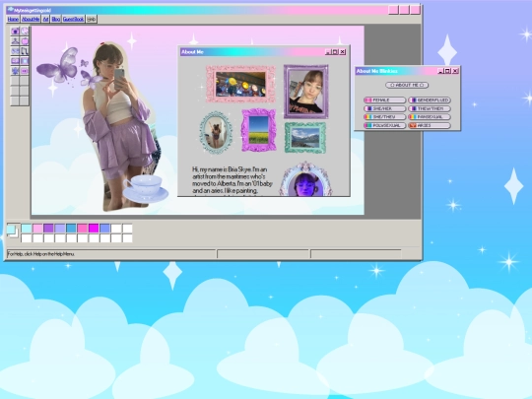Minimize the About Me window
Image resolution: width=532 pixels, height=399 pixels.
328,52
